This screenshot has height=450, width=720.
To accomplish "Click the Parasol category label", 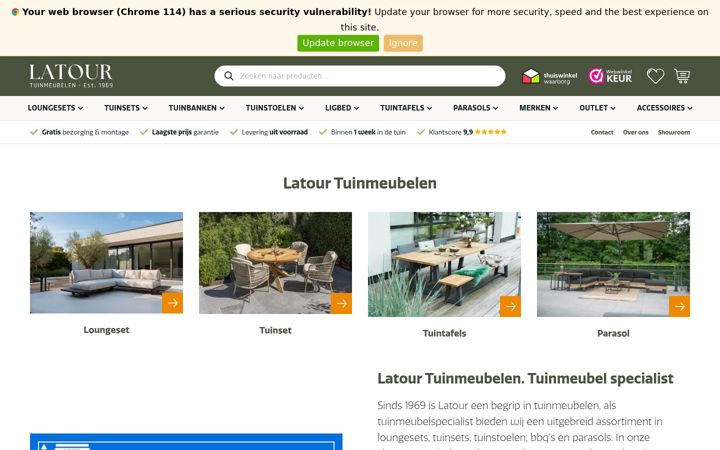I will (613, 333).
